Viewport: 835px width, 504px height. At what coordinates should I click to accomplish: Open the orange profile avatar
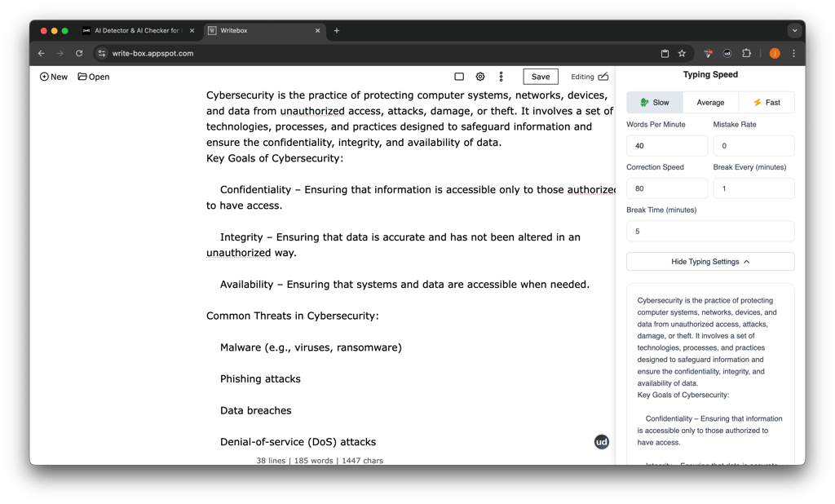[x=775, y=53]
